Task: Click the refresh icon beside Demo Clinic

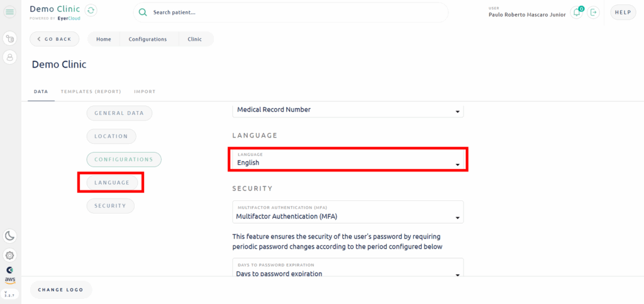Action: point(91,11)
